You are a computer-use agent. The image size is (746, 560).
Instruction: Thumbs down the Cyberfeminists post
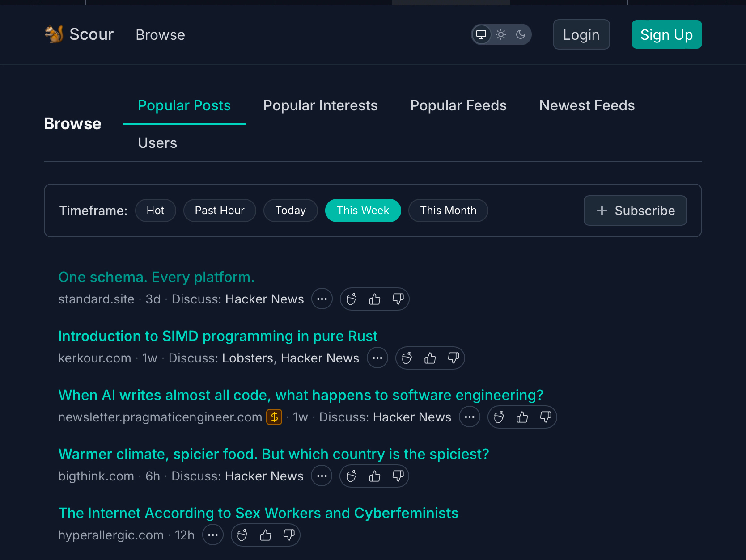pos(289,535)
